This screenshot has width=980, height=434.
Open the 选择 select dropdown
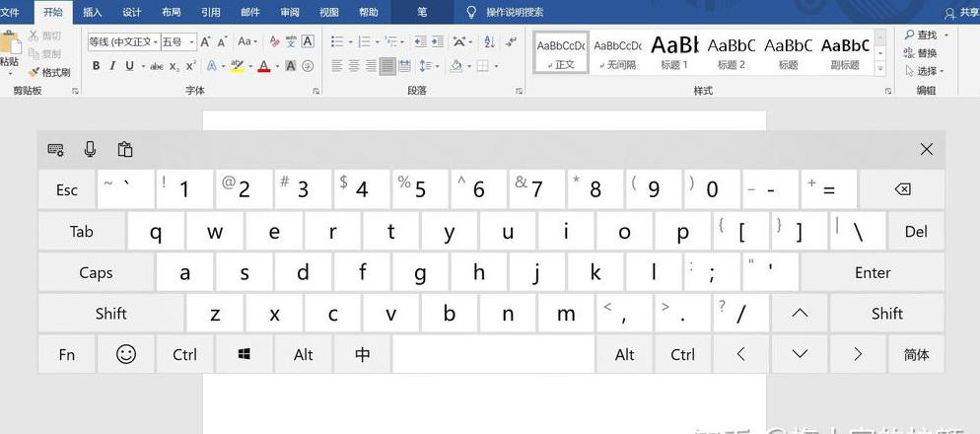click(925, 72)
